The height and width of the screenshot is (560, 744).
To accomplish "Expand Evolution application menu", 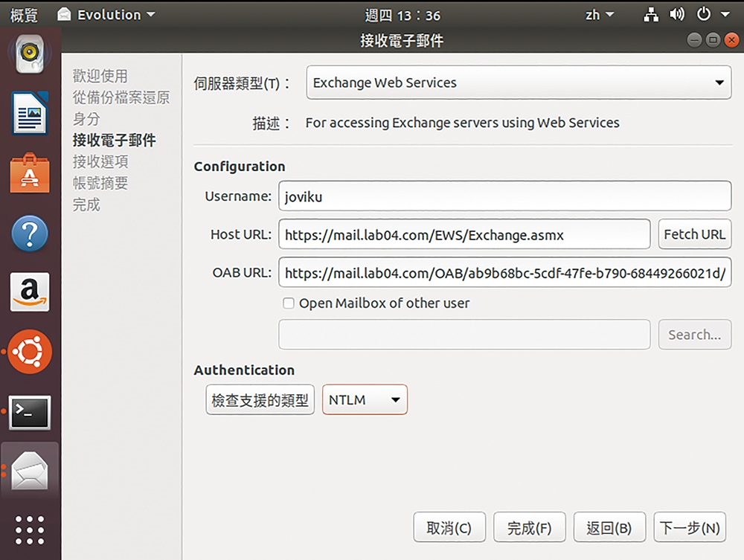I will (116, 15).
